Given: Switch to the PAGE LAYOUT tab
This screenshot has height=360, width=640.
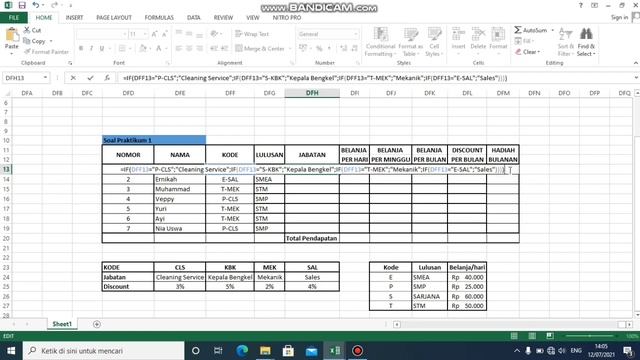Looking at the screenshot, I should click(x=114, y=18).
